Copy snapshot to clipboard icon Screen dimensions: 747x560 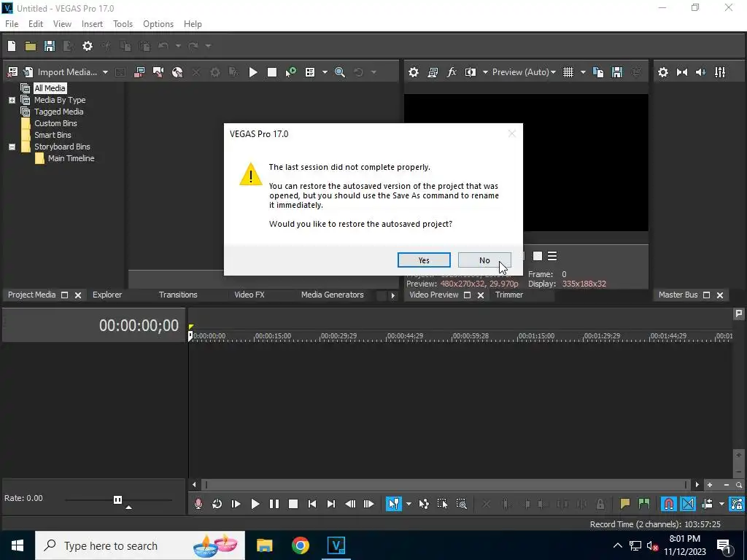pos(598,72)
